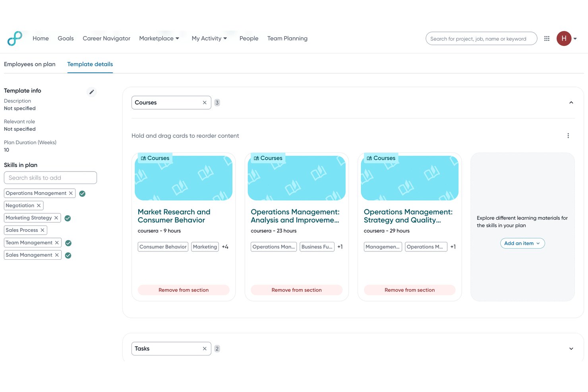Open the profile dropdown arrow
This screenshot has height=392, width=588.
[x=575, y=39]
